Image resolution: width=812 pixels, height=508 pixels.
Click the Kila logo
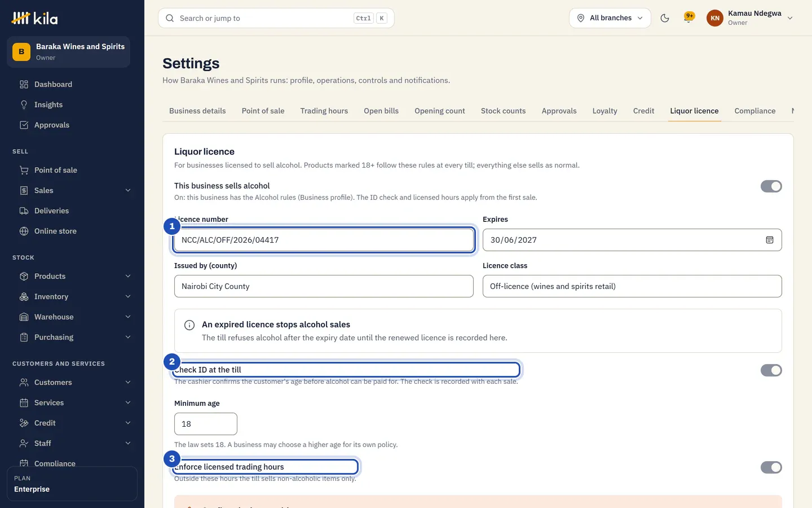pyautogui.click(x=34, y=19)
